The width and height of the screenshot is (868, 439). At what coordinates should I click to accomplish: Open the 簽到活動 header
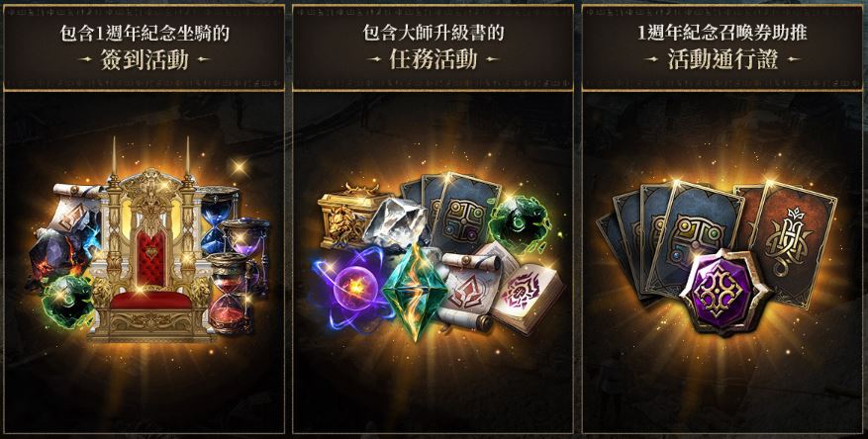145,59
